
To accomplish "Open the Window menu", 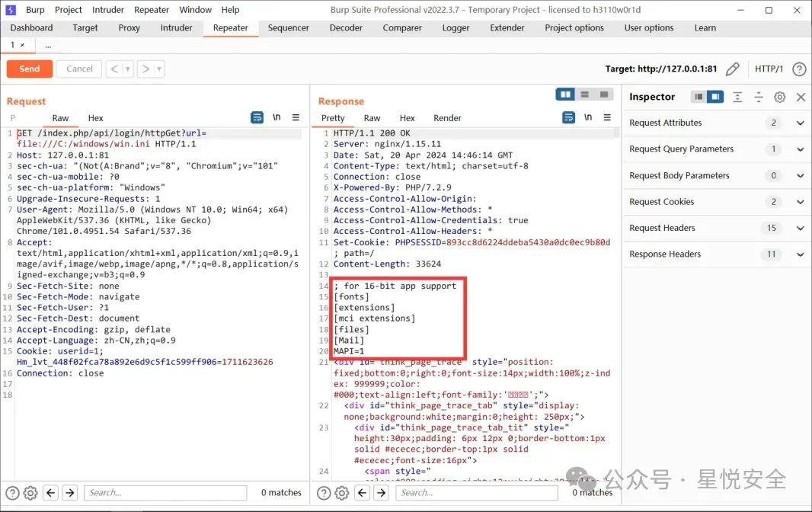I will 195,10.
